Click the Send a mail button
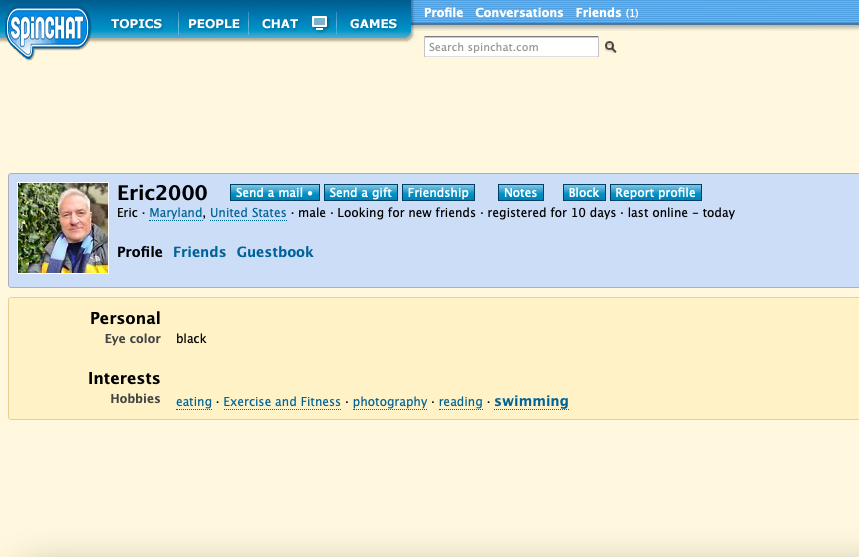859x557 pixels. 274,193
